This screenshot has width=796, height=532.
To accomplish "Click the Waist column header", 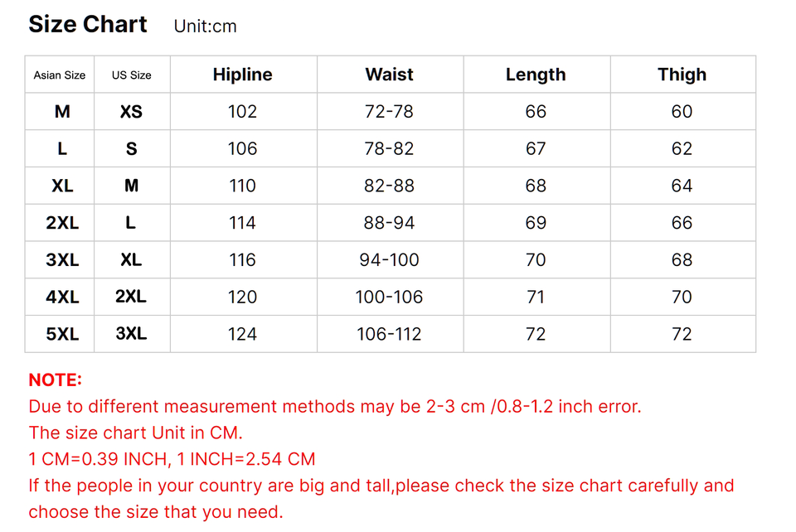I will (389, 75).
